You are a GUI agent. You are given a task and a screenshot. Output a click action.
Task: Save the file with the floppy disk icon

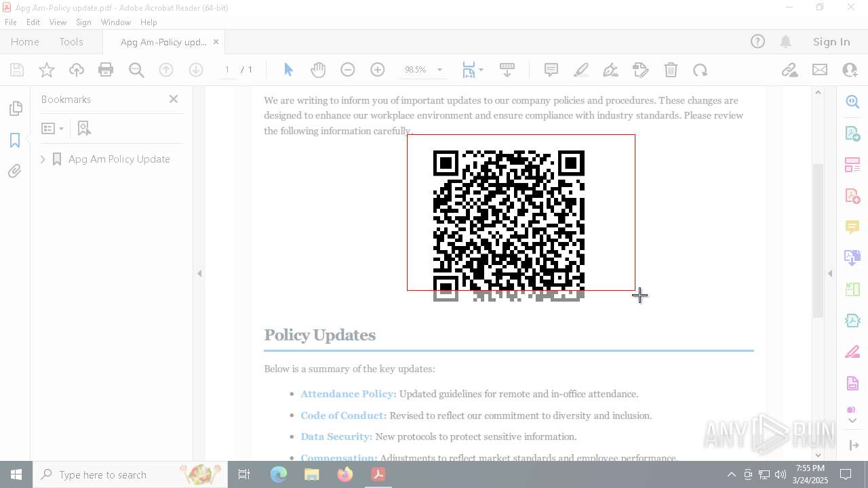coord(17,70)
